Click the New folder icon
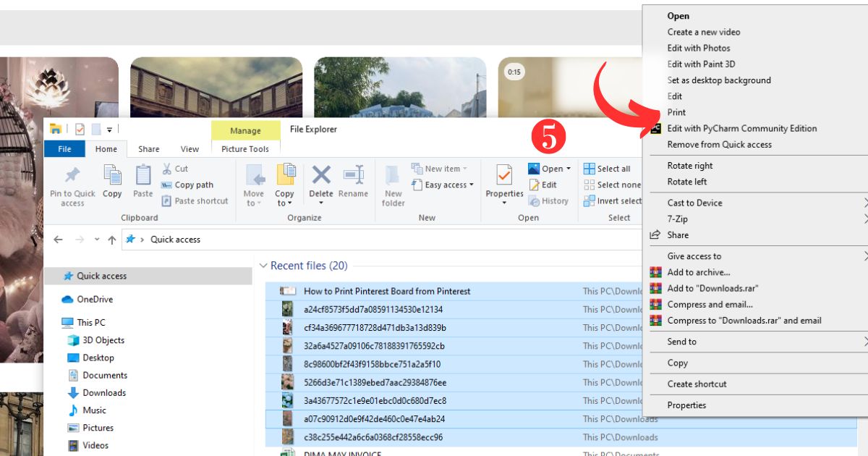Viewport: 868px width, 456px height. [393, 176]
